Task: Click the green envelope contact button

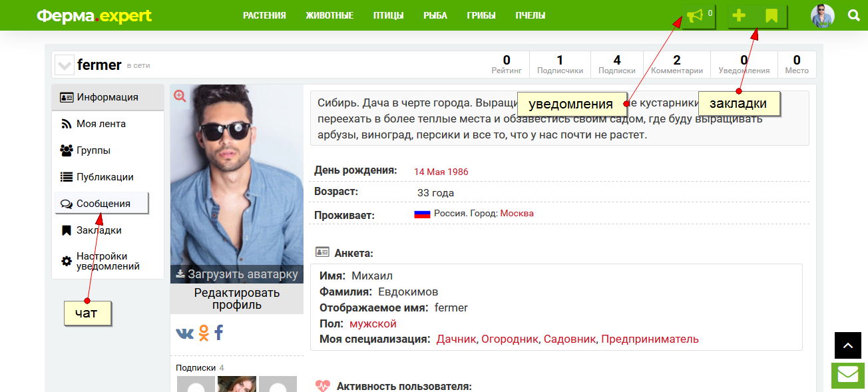Action: [x=847, y=375]
